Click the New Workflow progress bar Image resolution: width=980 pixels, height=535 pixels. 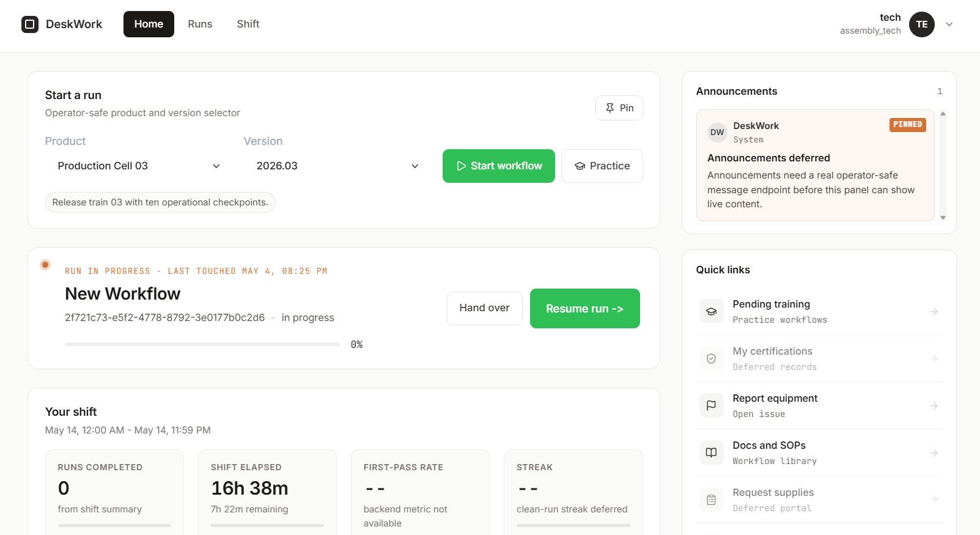[202, 344]
